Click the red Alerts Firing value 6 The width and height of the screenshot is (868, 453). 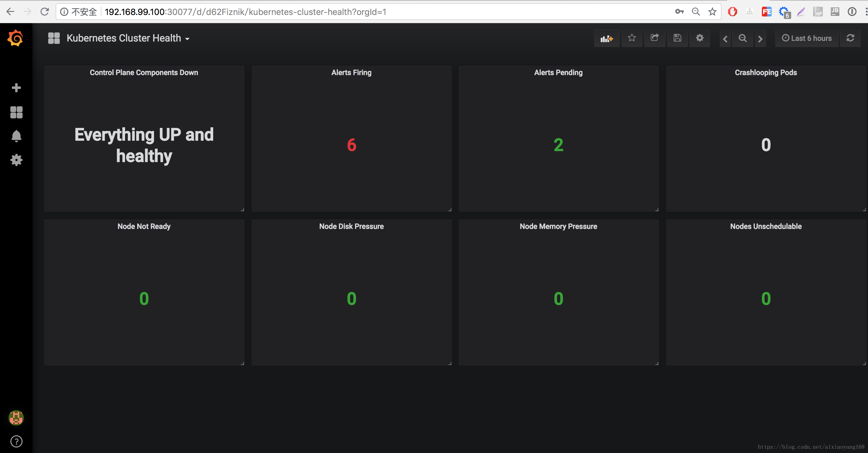(x=351, y=145)
